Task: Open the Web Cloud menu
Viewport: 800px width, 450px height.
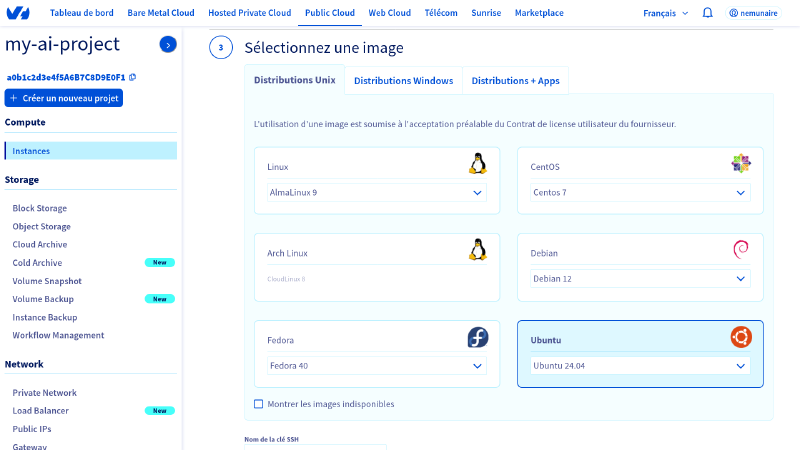Action: coord(389,13)
